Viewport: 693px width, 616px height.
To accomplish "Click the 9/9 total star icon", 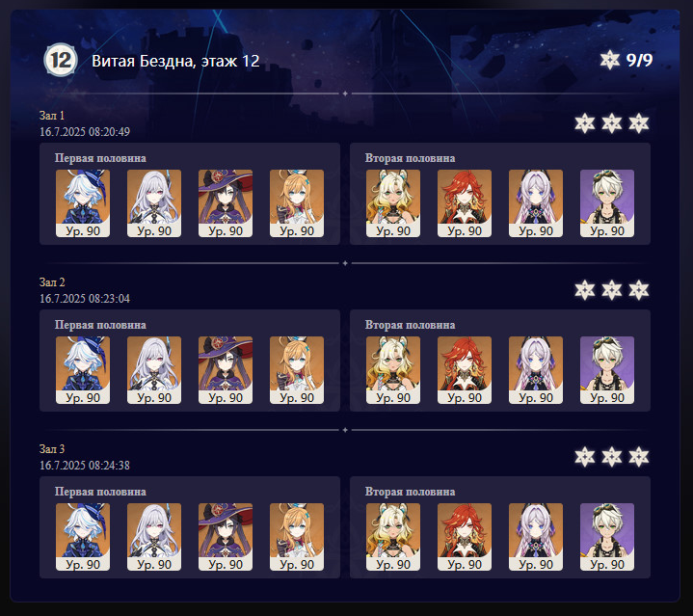I will [x=609, y=60].
